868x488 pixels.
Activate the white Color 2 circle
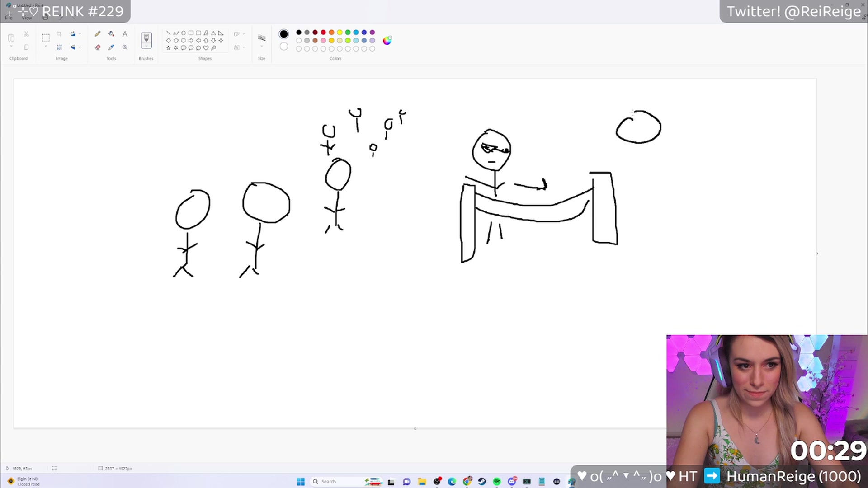[283, 46]
